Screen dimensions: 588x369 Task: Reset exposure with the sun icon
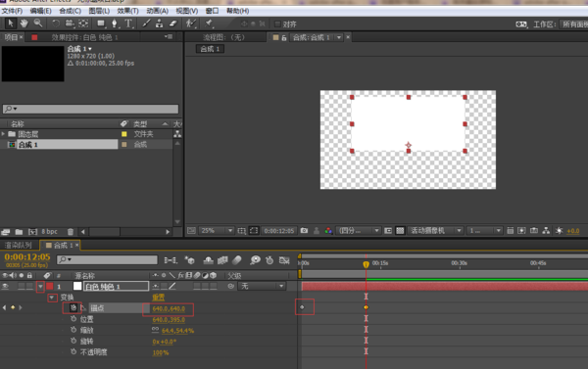(560, 230)
